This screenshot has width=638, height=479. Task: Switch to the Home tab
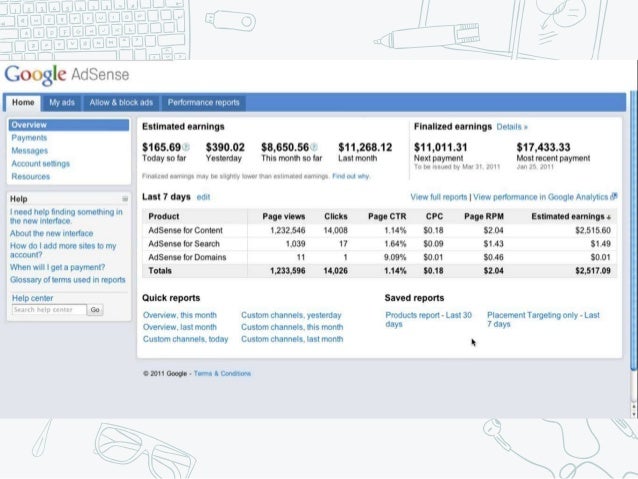tap(23, 103)
